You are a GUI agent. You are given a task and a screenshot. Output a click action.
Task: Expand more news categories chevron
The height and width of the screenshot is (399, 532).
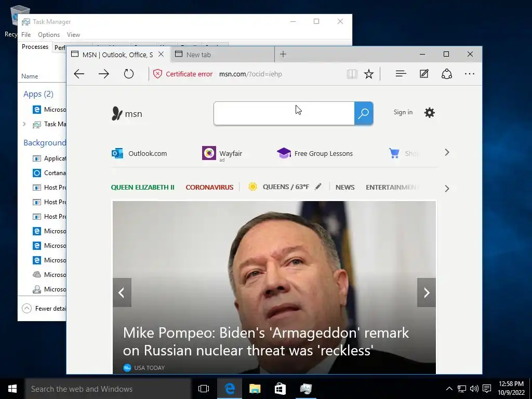click(447, 189)
